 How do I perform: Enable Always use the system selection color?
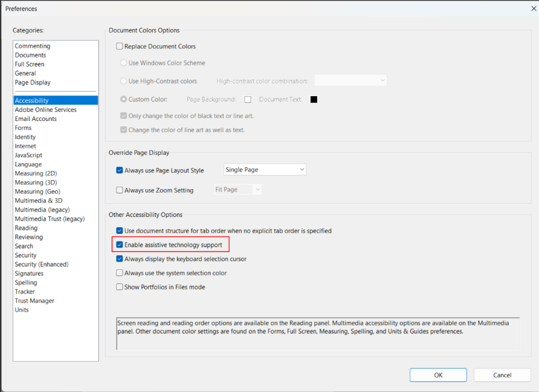pos(119,273)
